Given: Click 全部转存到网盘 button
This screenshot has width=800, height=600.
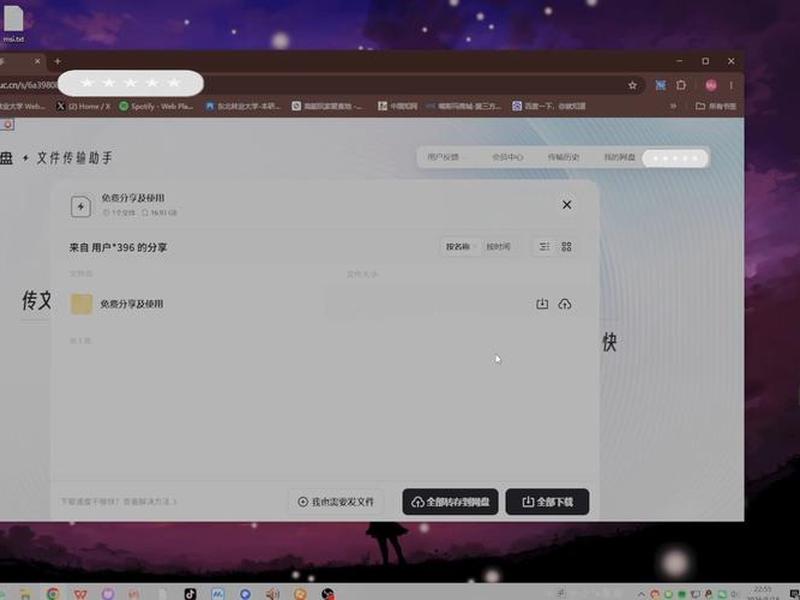Looking at the screenshot, I should [450, 502].
